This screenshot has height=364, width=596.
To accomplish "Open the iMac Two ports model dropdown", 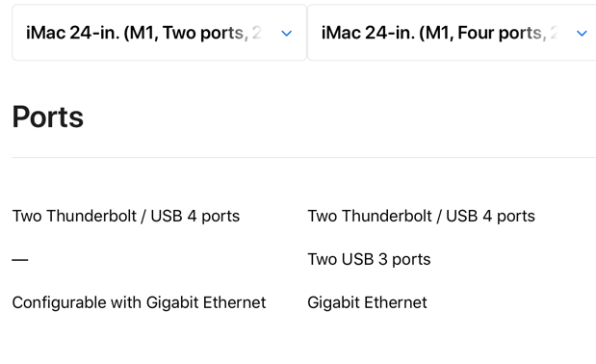I will [x=159, y=33].
